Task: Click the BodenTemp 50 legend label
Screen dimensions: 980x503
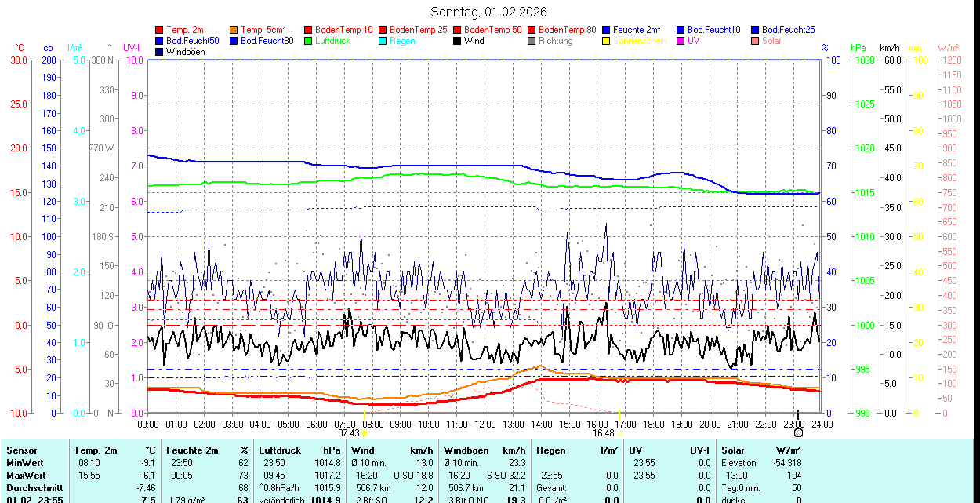Action: [492, 30]
